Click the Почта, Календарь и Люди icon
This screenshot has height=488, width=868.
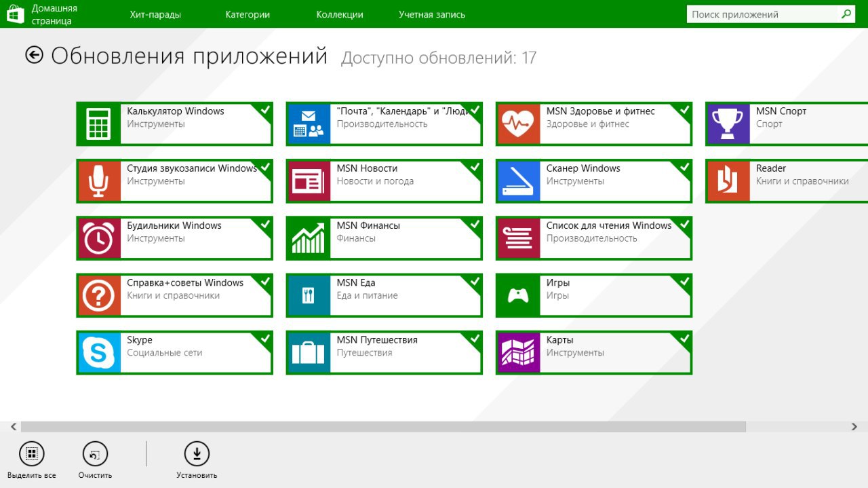pos(309,124)
